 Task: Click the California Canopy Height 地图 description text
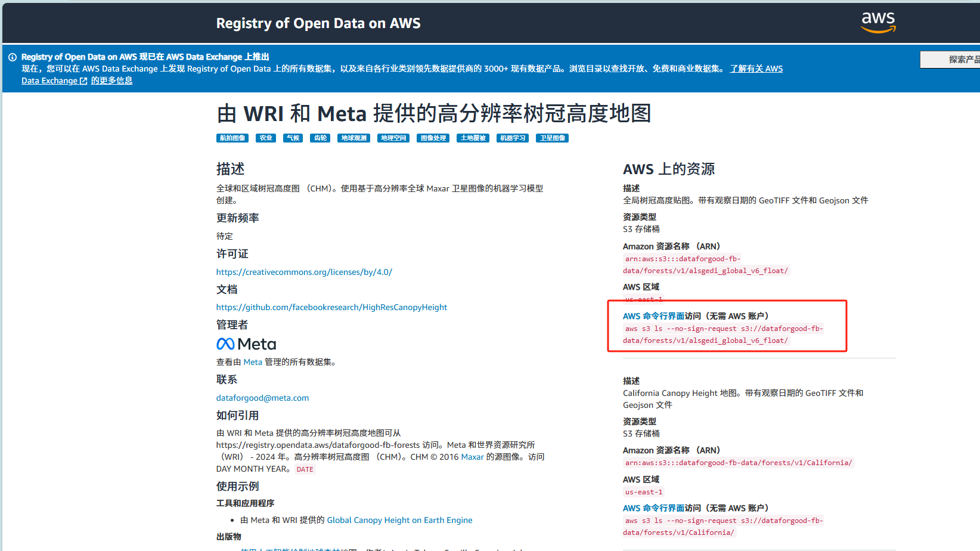pyautogui.click(x=743, y=399)
